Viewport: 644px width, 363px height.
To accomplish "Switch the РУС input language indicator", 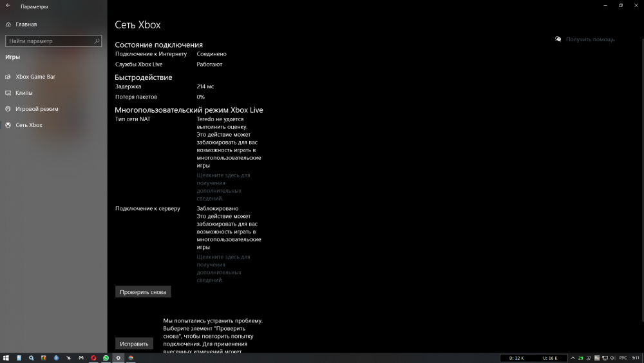I will pos(623,358).
